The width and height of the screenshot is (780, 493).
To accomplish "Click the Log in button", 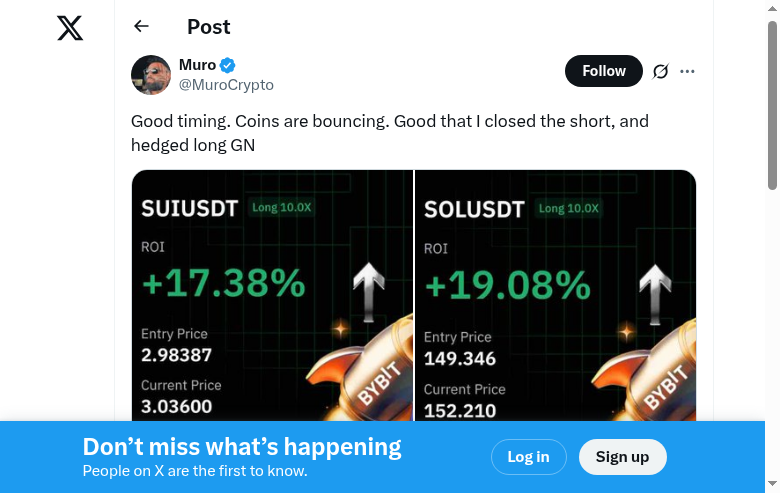I will coord(528,457).
